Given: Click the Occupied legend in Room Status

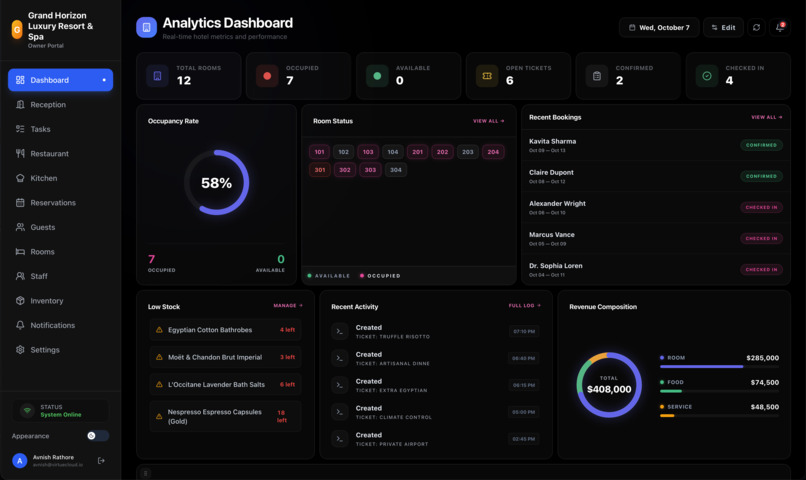Looking at the screenshot, I should click(x=380, y=276).
